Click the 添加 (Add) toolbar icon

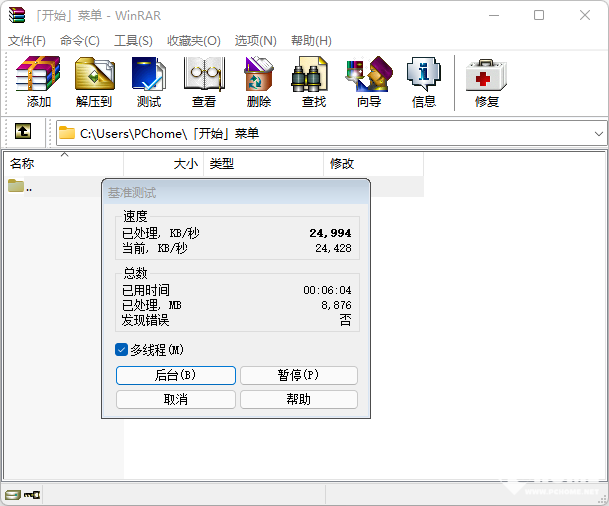click(x=38, y=82)
